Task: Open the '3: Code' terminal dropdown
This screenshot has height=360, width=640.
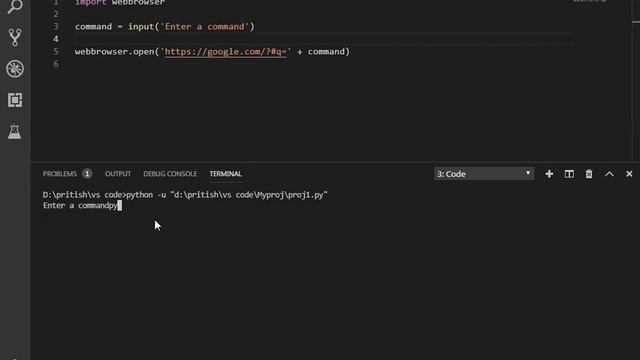Action: point(484,174)
